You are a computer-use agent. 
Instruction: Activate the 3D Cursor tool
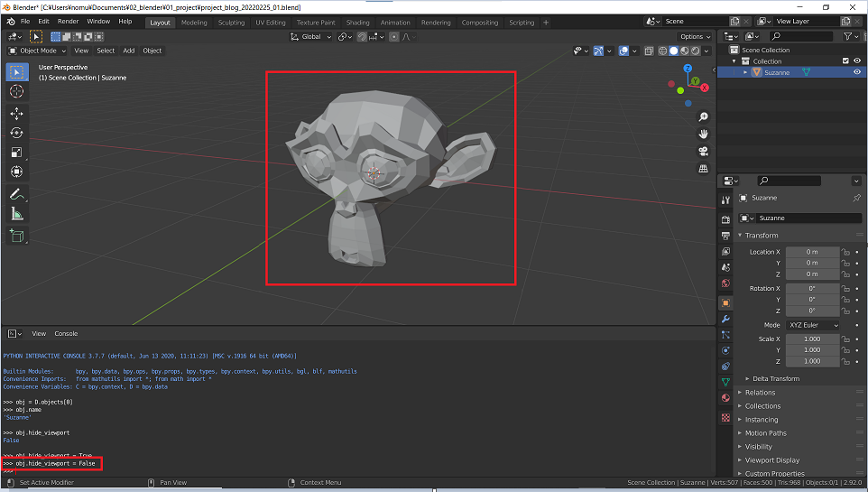pos(16,91)
